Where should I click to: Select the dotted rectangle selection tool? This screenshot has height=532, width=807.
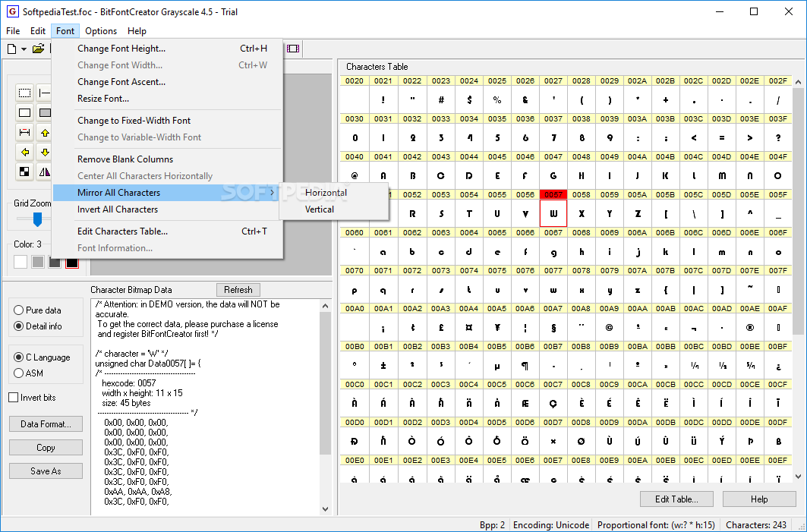pyautogui.click(x=25, y=93)
